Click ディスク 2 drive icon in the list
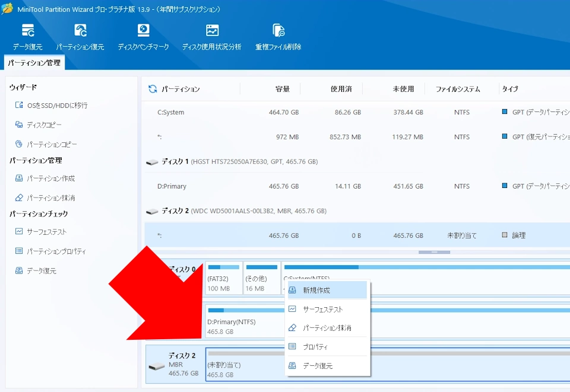Image resolution: width=570 pixels, height=392 pixels. [152, 211]
